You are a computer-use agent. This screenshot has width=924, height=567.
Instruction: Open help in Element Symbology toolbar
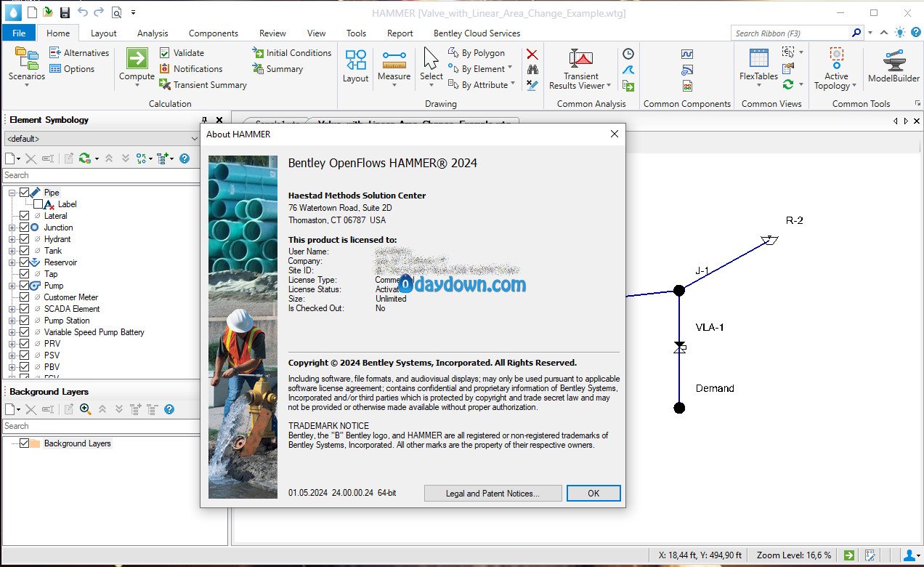[185, 158]
